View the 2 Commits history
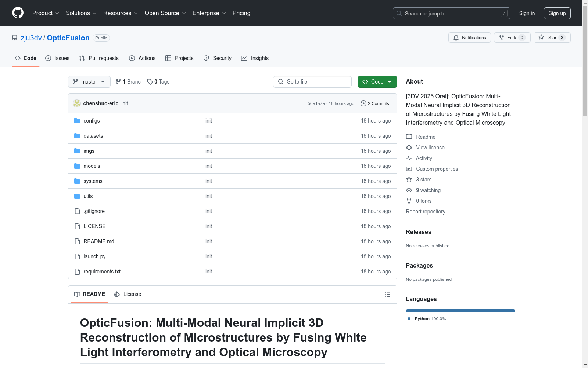The width and height of the screenshot is (588, 368). (375, 103)
